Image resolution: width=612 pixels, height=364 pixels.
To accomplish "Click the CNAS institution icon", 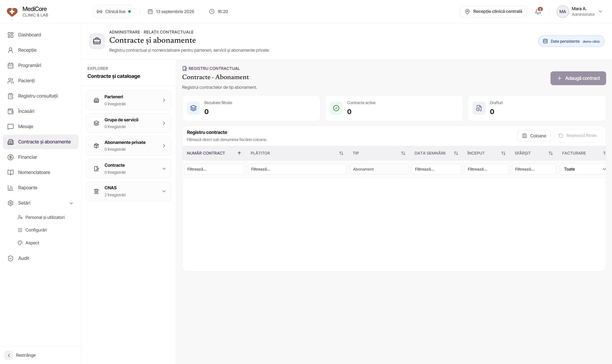I will pyautogui.click(x=96, y=191).
